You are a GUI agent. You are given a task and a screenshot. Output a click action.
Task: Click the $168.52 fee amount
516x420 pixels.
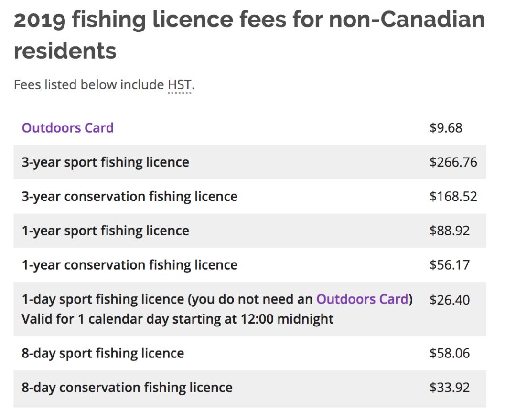(x=453, y=196)
